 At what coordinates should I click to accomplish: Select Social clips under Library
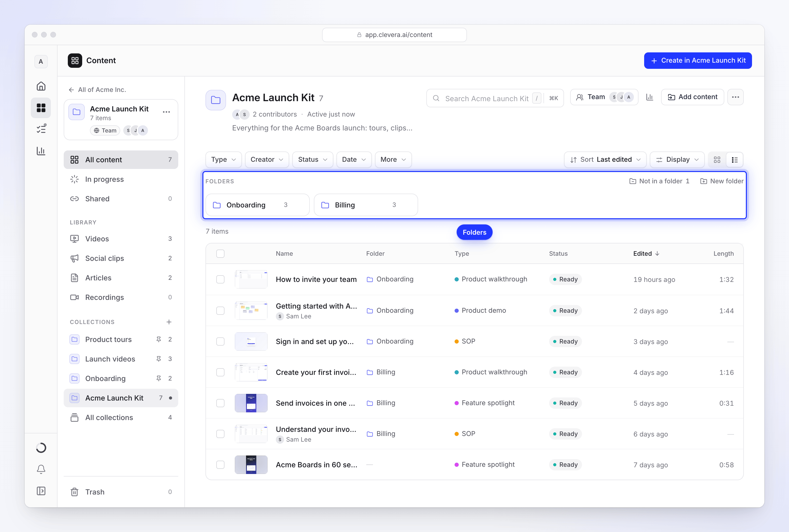coord(121,259)
